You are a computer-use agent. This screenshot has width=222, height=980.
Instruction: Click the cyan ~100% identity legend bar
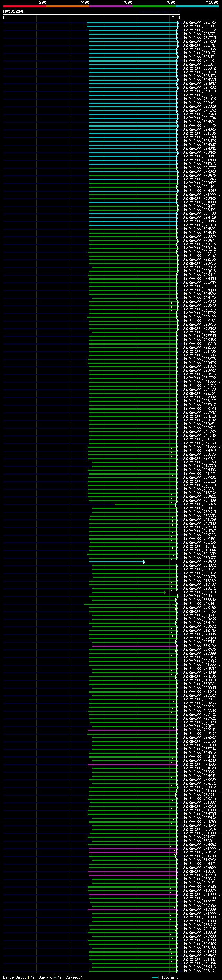click(x=197, y=6)
